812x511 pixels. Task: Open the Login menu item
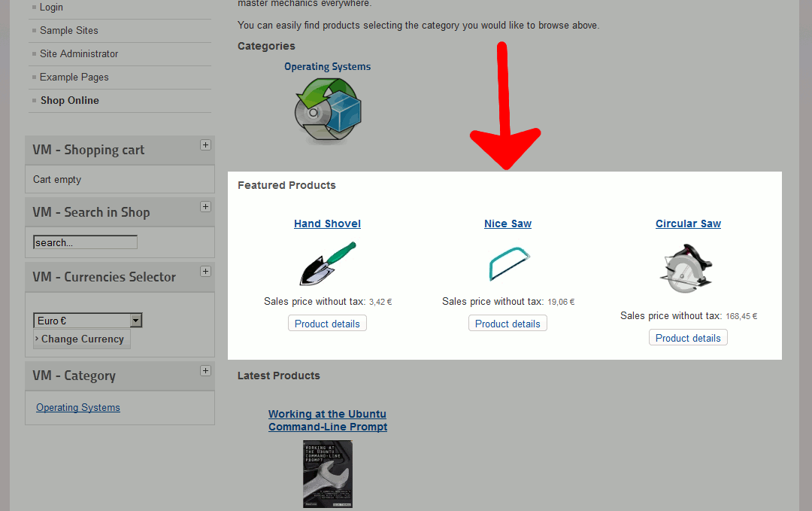click(51, 8)
